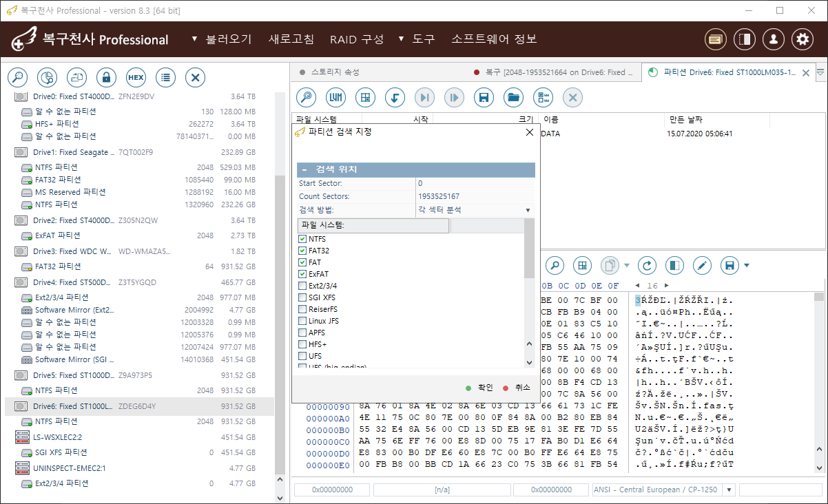Click the lock icon in left toolbar
828x504 pixels.
point(106,77)
